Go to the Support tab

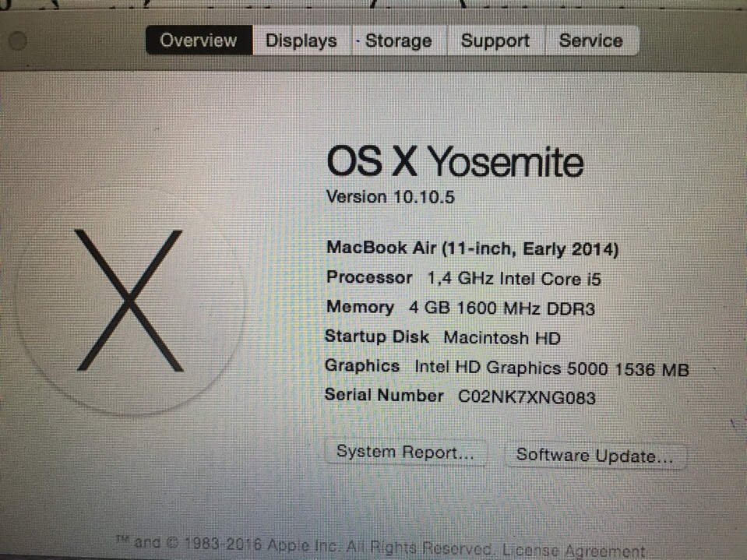(x=495, y=41)
